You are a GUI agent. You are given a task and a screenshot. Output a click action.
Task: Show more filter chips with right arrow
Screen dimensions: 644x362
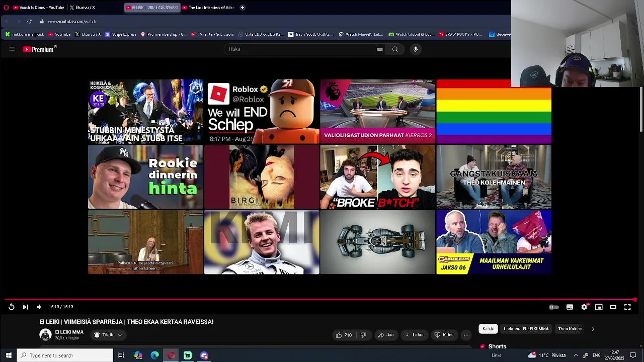[x=593, y=329]
